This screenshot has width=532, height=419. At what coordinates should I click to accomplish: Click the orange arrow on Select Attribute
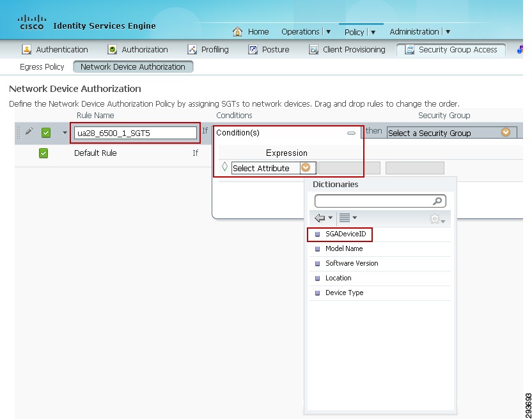pos(306,167)
